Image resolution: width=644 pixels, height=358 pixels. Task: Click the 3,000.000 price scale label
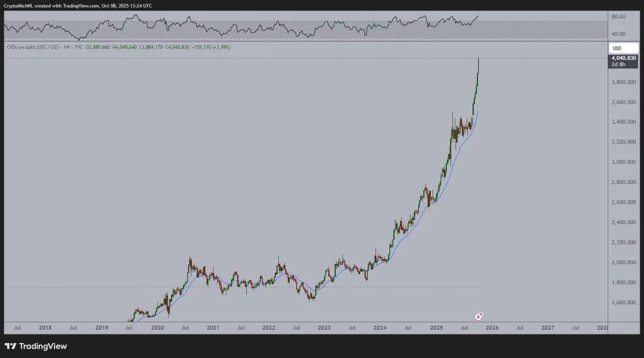pyautogui.click(x=624, y=162)
